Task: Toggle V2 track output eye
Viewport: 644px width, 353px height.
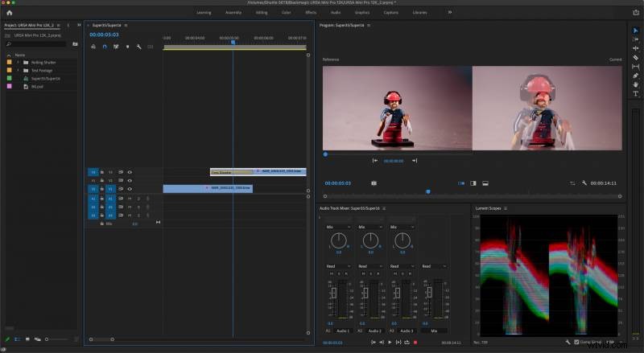Action: 130,180
